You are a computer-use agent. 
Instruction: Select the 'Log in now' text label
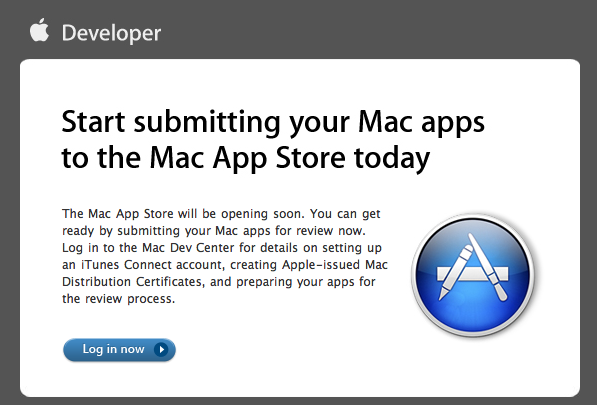point(113,349)
